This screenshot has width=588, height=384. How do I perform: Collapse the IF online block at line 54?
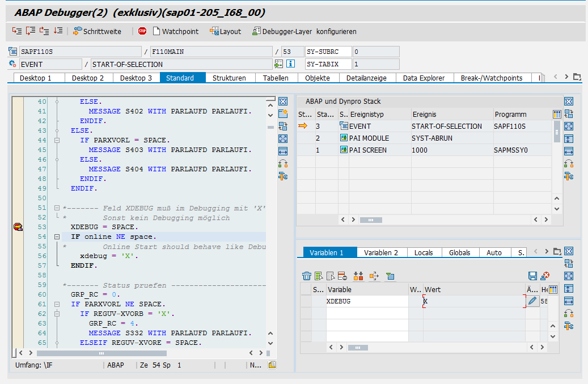tap(57, 237)
